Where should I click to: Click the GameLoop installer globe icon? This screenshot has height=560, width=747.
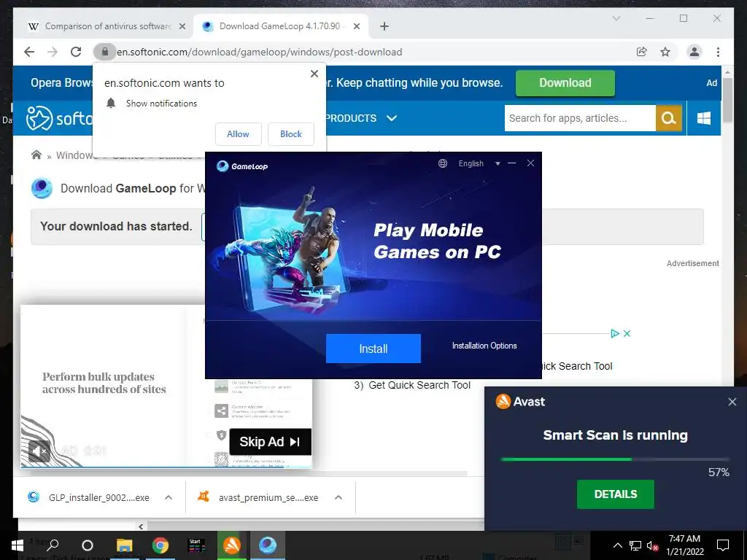point(443,163)
